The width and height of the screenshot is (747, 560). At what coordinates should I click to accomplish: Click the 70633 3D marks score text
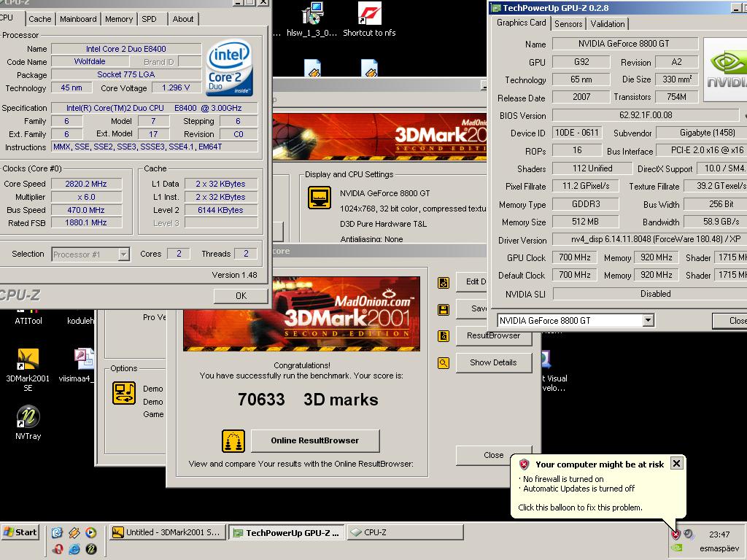(x=308, y=400)
